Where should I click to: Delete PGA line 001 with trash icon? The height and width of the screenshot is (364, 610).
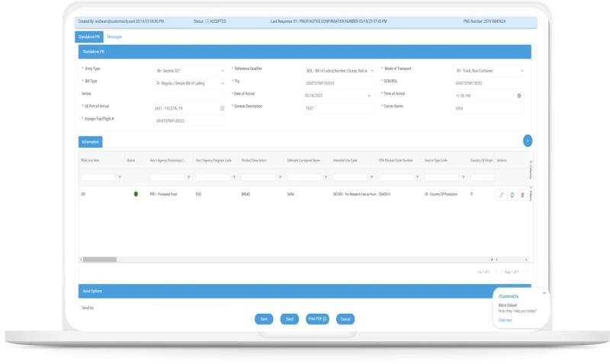(x=522, y=195)
